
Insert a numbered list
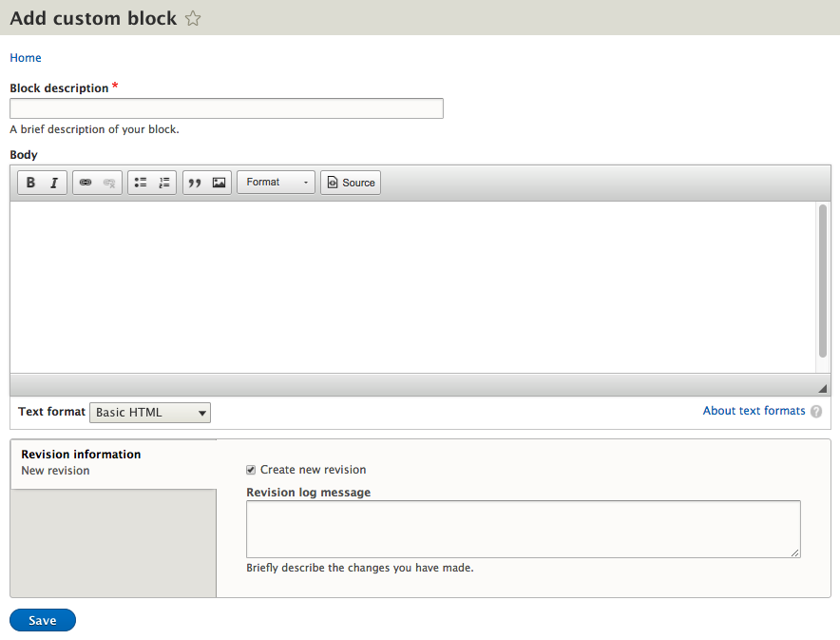164,183
